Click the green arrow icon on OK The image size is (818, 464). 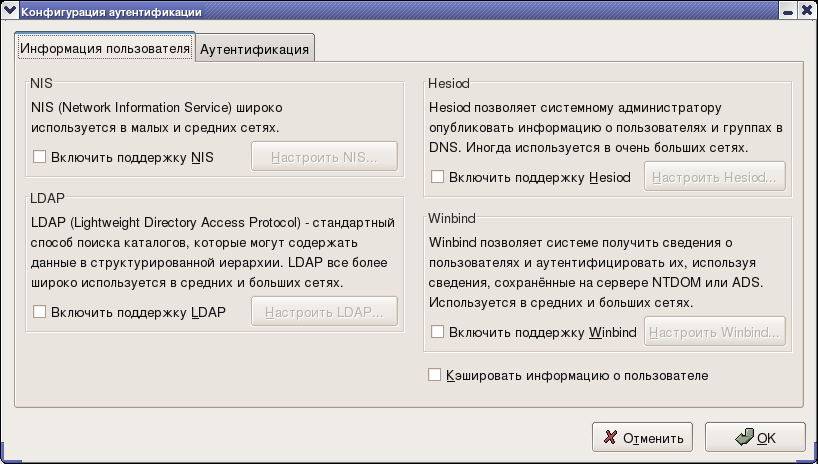click(744, 437)
